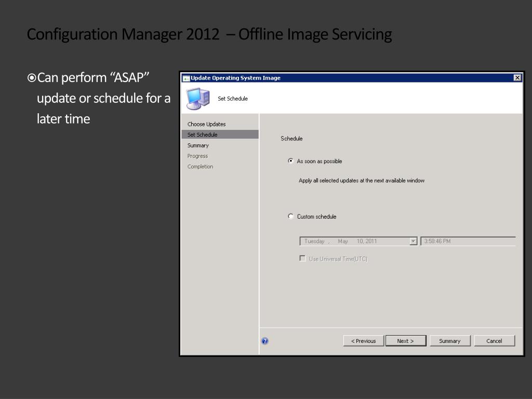
Task: Go to Choose Updates step
Action: pos(206,124)
